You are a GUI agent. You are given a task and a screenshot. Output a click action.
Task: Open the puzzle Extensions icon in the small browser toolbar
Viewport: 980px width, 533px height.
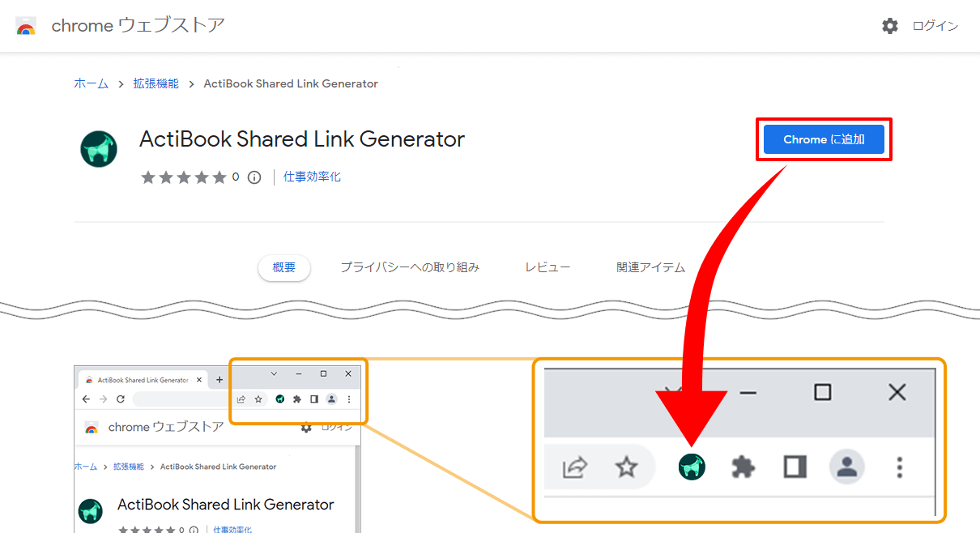[297, 399]
